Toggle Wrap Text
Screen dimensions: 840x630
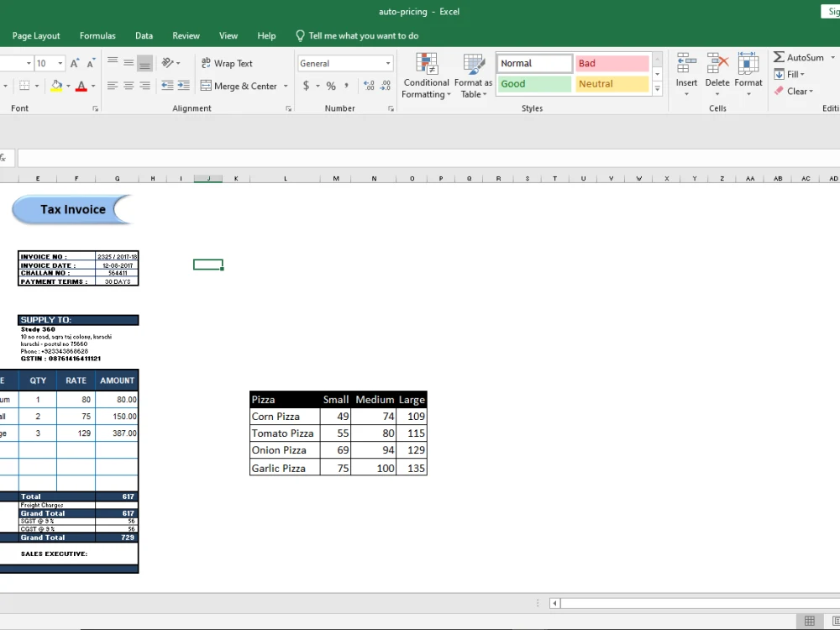click(x=227, y=63)
